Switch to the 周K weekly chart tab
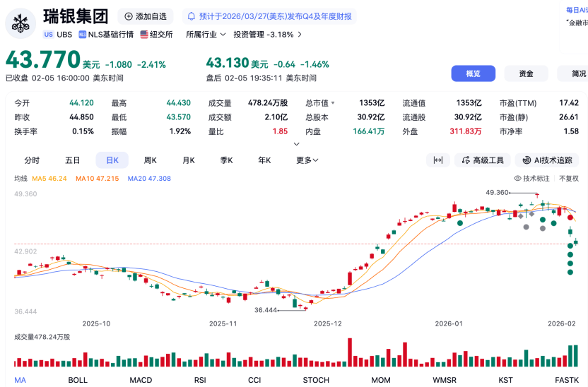This screenshot has height=387, width=588. [150, 160]
